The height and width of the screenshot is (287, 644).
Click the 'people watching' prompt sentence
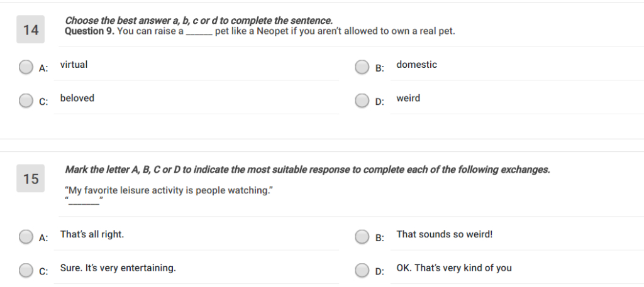169,190
